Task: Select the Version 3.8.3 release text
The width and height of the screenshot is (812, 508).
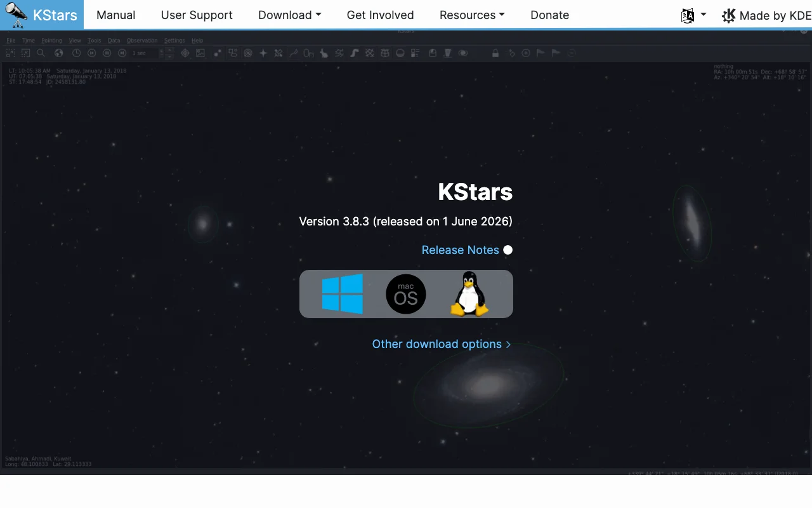Action: tap(406, 222)
